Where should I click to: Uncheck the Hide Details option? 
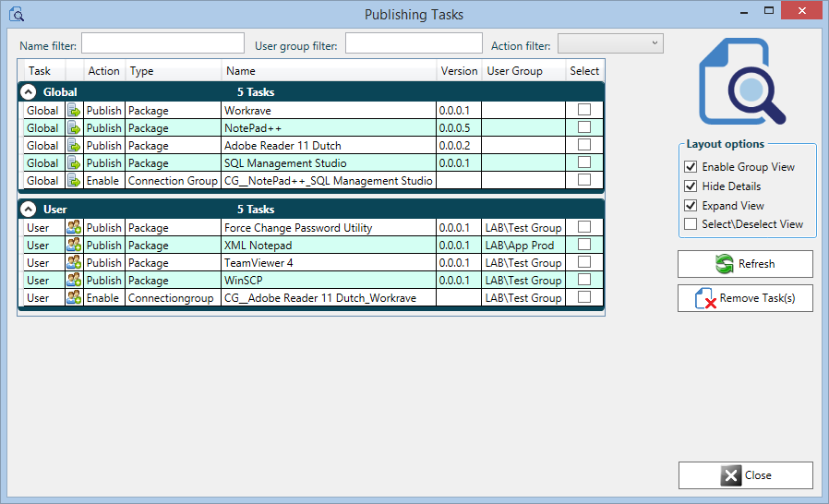(x=691, y=186)
